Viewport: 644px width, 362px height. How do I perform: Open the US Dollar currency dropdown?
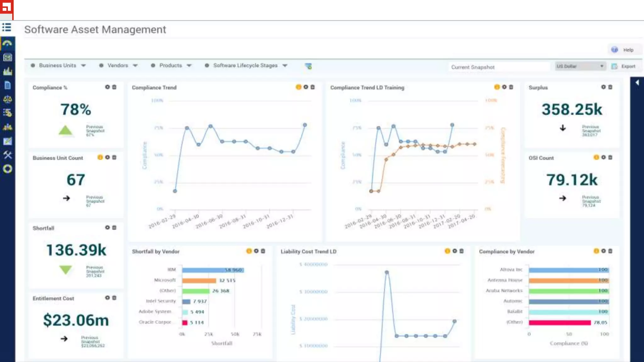[580, 66]
